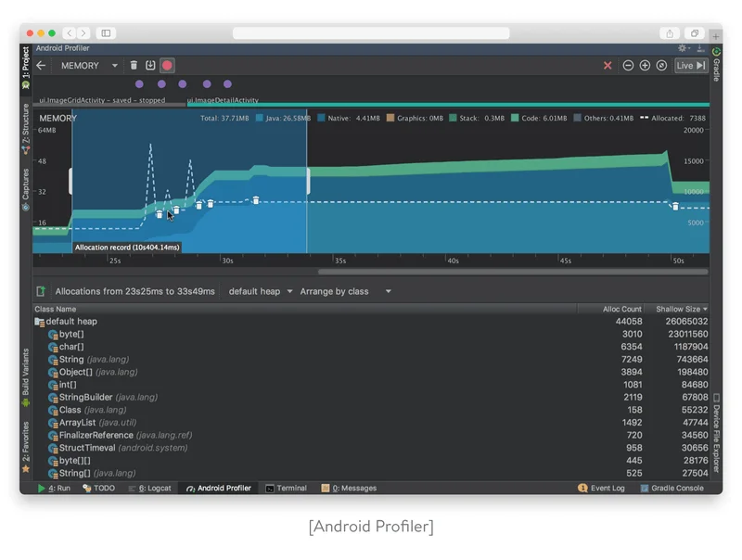The width and height of the screenshot is (742, 560).
Task: Open the default heap dropdown
Action: click(x=260, y=291)
